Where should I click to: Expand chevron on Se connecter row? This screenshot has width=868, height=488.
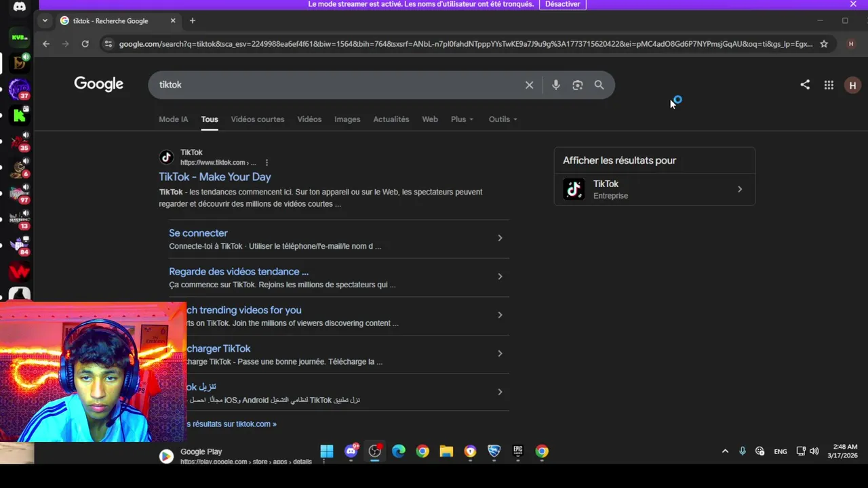click(500, 238)
